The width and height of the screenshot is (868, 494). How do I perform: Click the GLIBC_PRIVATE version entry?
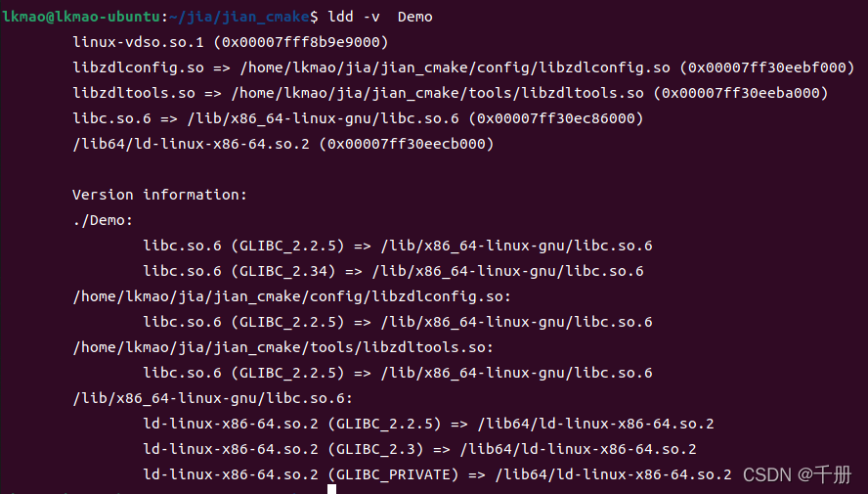396,474
